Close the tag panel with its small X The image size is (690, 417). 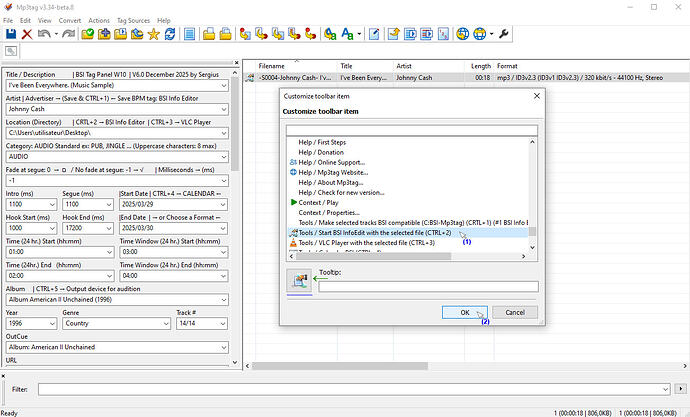click(x=236, y=63)
